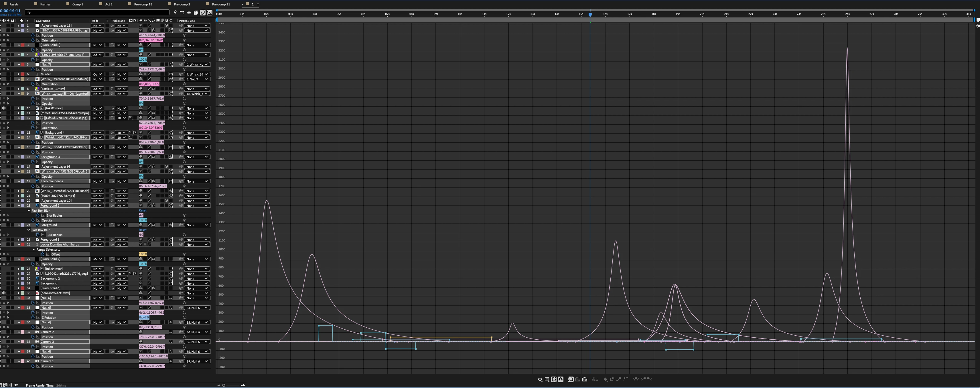
Task: Click label color swatch of layer 28 Ink 04.mov
Action: [x=22, y=269]
